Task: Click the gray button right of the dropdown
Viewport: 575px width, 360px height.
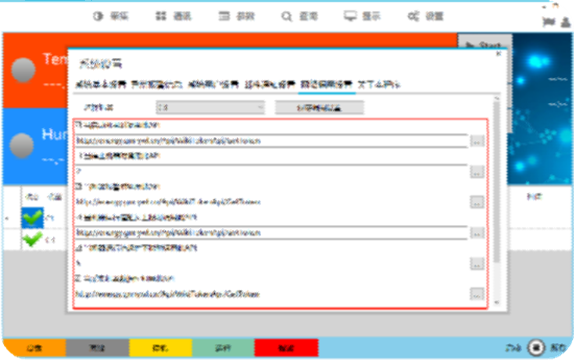Action: (319, 107)
